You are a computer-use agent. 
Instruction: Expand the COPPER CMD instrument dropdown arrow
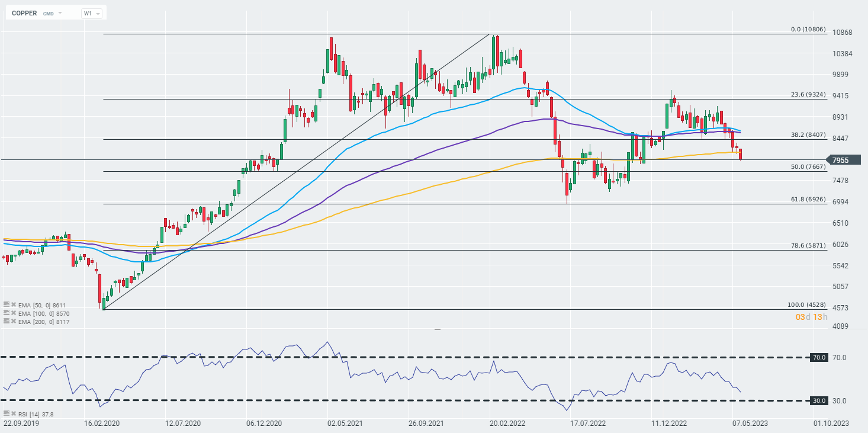(x=60, y=12)
